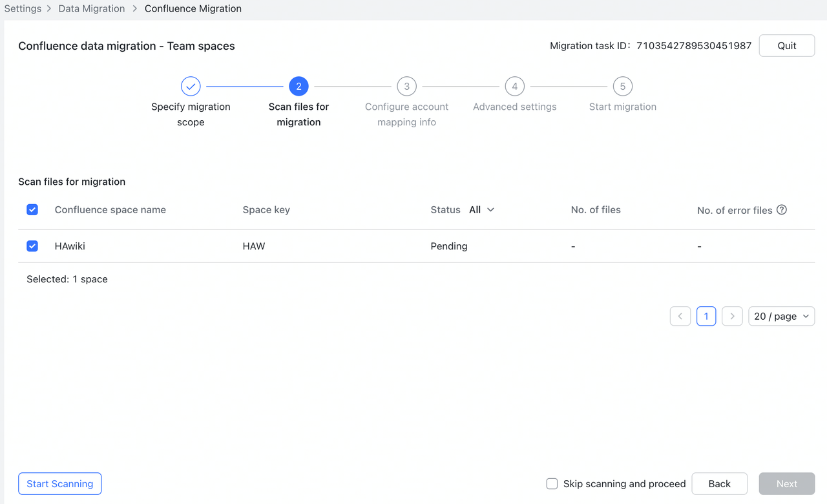
Task: Click the error files help question icon
Action: pos(782,209)
